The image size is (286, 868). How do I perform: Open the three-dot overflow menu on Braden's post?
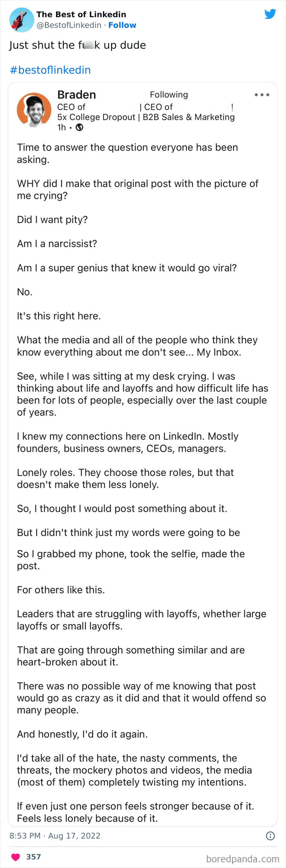click(x=262, y=95)
